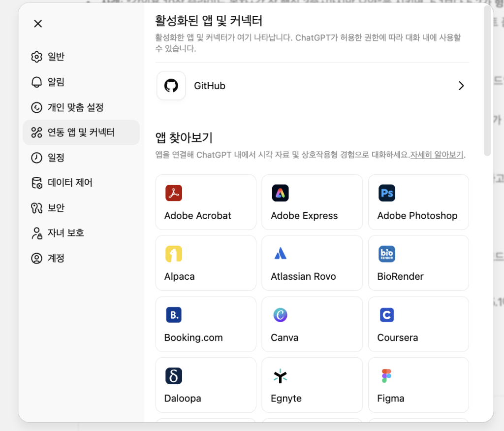Open the 일정 settings section
Viewport: 504px width, 431px height.
click(x=81, y=158)
